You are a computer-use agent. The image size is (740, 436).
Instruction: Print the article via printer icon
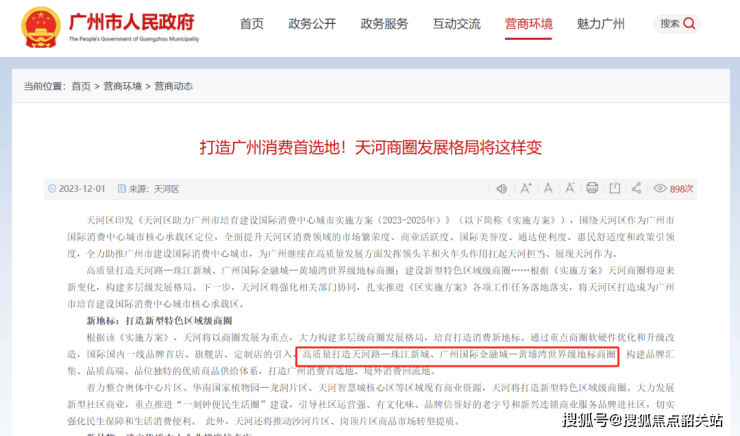pos(592,188)
